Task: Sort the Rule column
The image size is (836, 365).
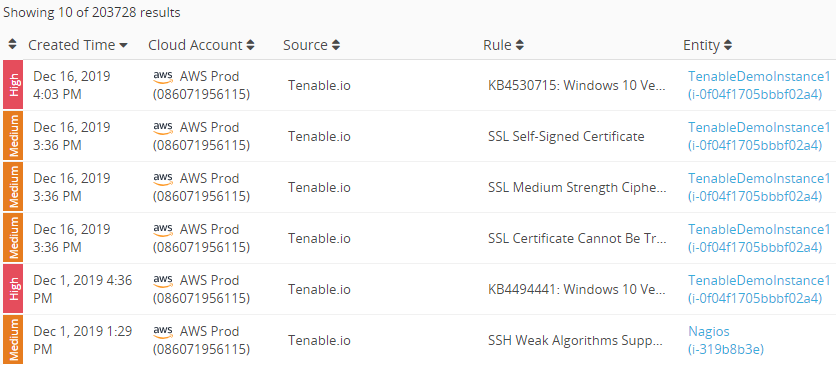Action: tap(520, 45)
